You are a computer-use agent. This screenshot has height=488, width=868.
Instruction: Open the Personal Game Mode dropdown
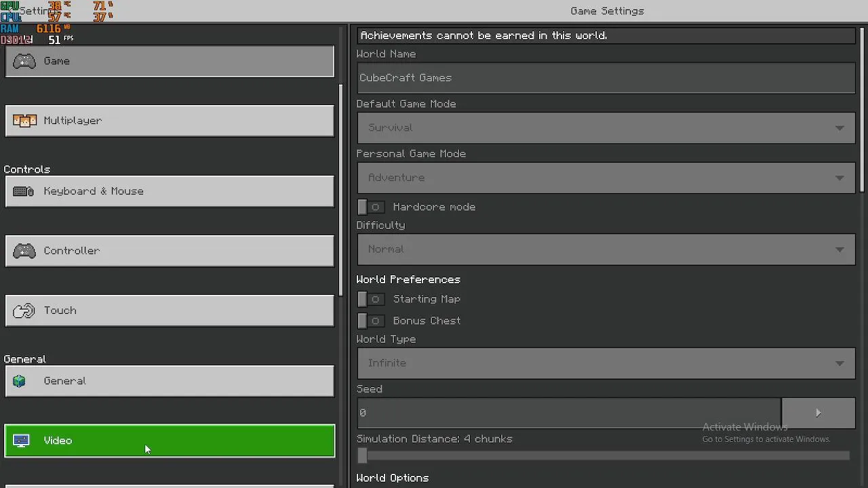coord(606,178)
